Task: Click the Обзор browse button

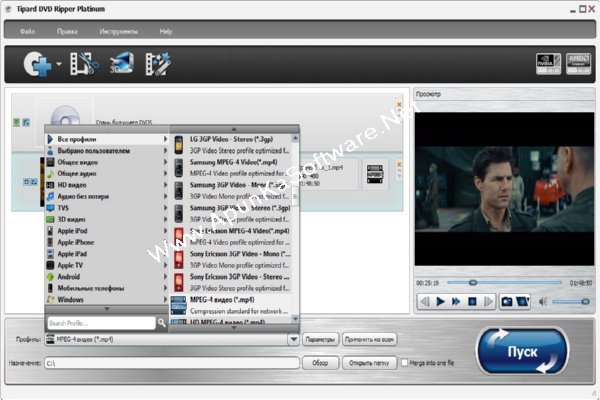Action: coord(321,363)
